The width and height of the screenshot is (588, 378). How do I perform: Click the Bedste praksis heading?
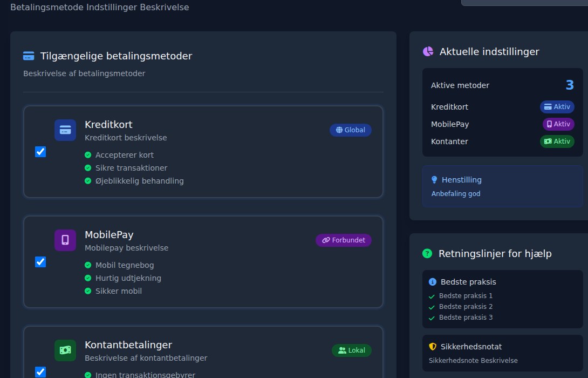(x=468, y=282)
